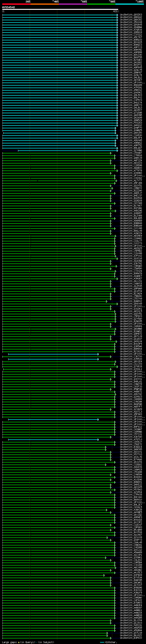Select the label UniRef100_A1TYT7
This screenshot has height=644, width=146.
tap(131, 180)
